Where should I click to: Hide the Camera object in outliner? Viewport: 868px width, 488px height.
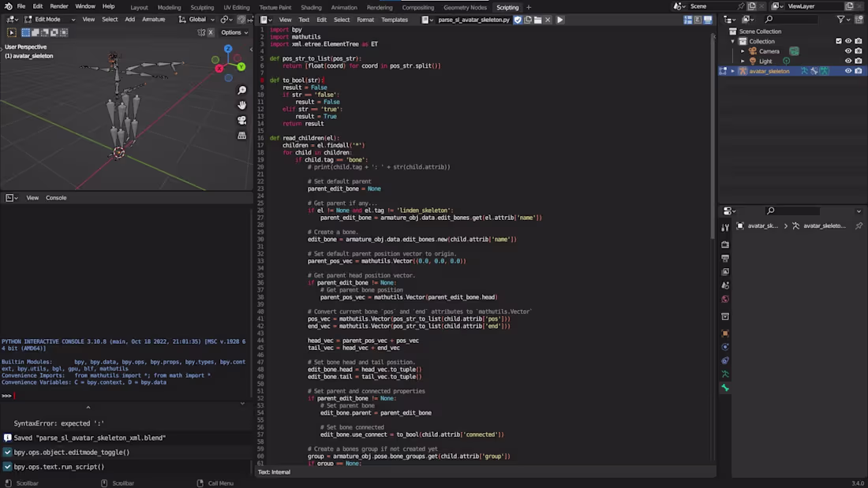(848, 51)
